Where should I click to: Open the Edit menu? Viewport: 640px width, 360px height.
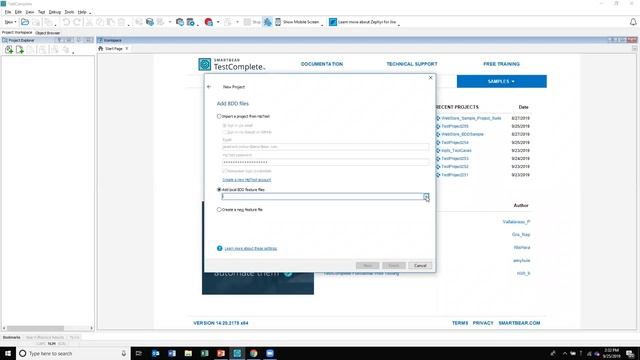pyautogui.click(x=18, y=12)
